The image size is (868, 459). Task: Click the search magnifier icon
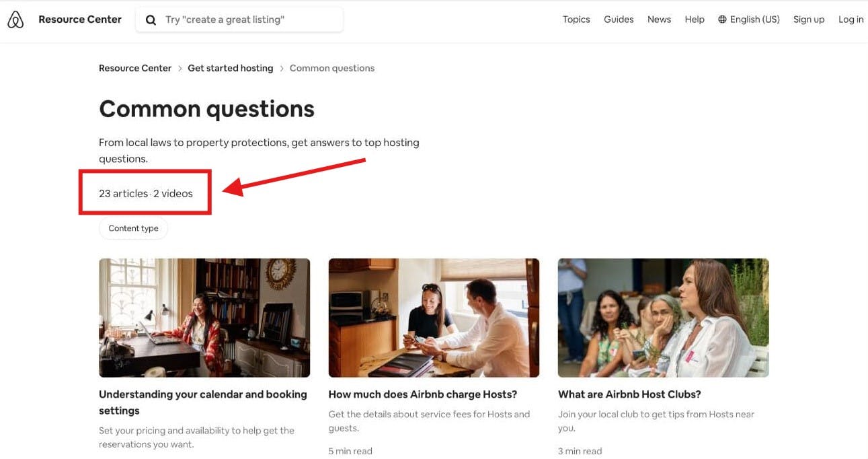coord(151,20)
